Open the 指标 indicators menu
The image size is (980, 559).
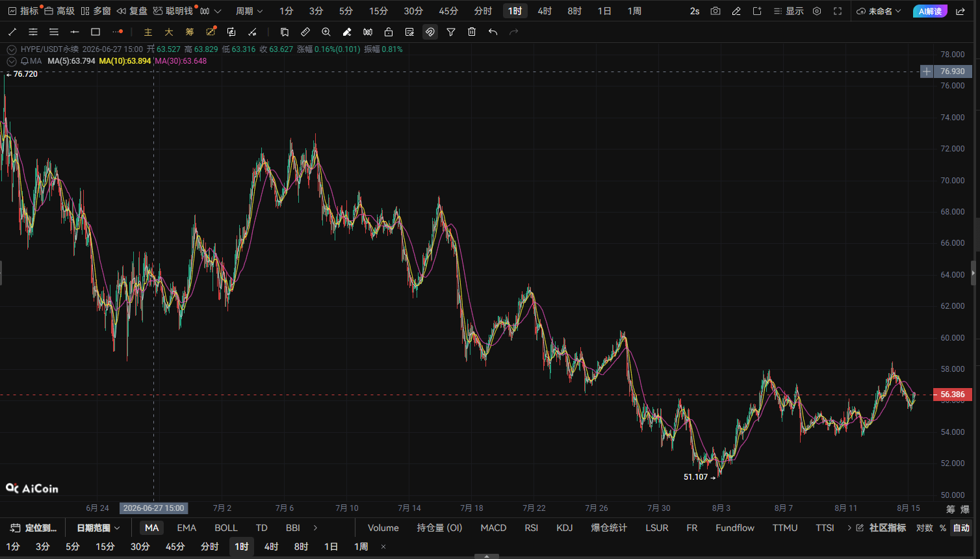tap(23, 11)
